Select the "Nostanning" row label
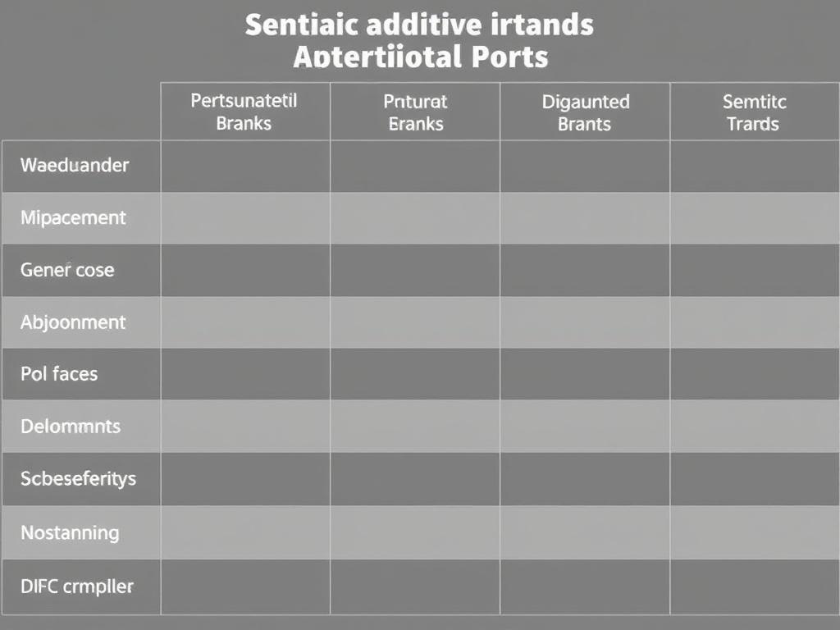This screenshot has height=630, width=840. click(x=70, y=532)
